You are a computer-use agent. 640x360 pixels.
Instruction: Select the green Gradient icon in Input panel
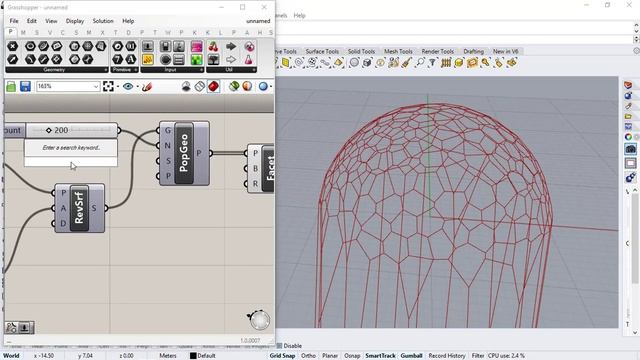pos(196,60)
